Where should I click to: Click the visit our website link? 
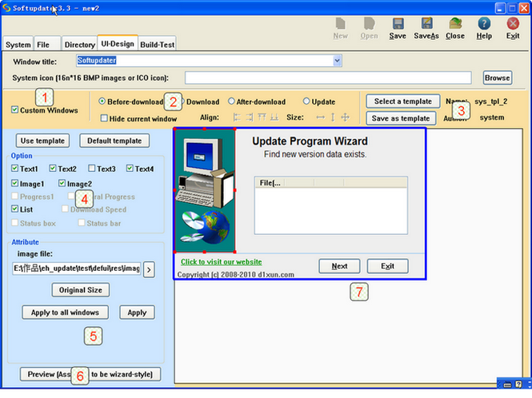click(x=222, y=262)
